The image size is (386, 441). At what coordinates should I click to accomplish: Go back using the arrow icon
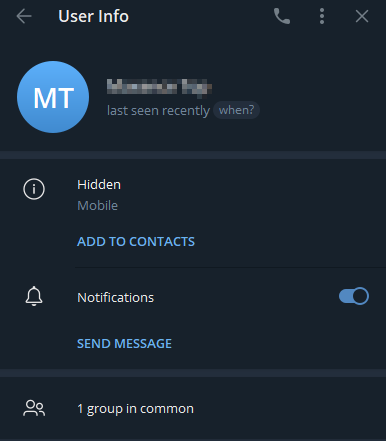pyautogui.click(x=24, y=16)
